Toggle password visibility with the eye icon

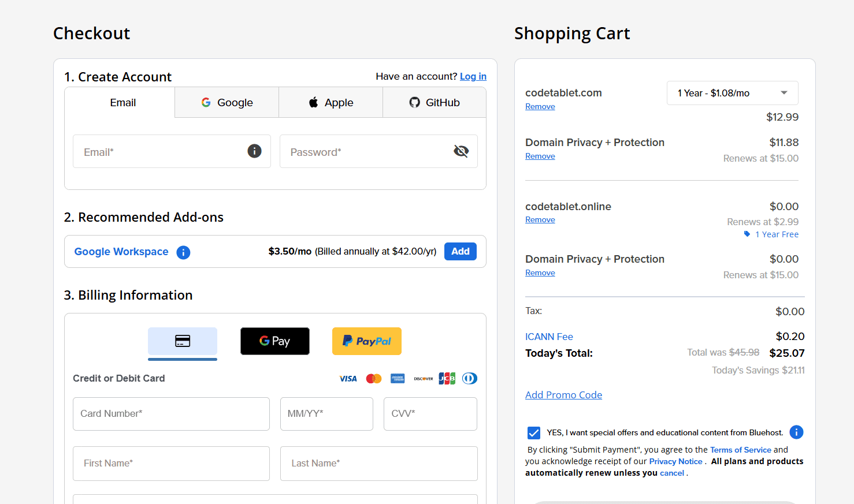[461, 151]
